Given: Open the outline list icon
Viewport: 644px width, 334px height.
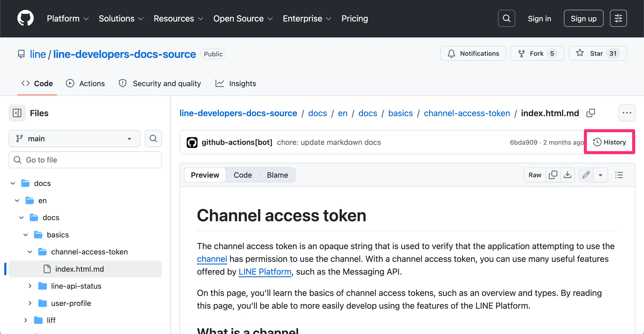Looking at the screenshot, I should (x=619, y=175).
